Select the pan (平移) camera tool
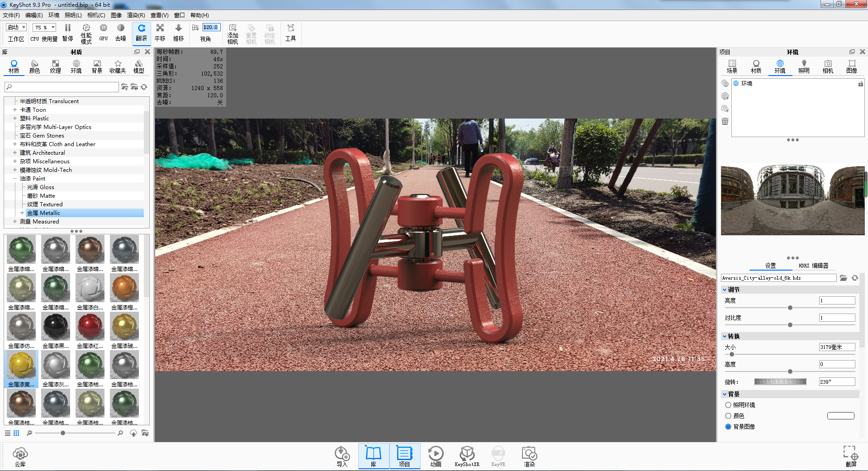The height and width of the screenshot is (471, 868). click(x=160, y=33)
